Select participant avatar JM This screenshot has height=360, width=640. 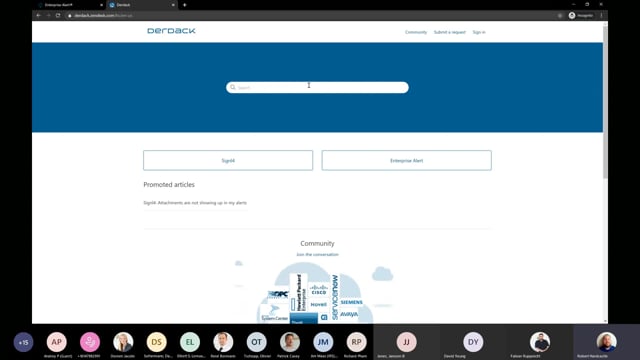323,342
